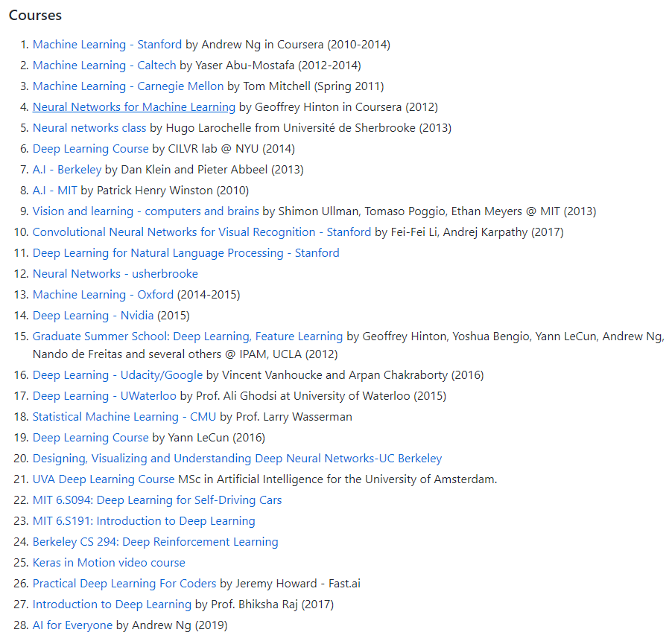672x638 pixels.
Task: Open Designing, Visualizing and Understanding Deep Neural Networks
Action: pyautogui.click(x=238, y=459)
